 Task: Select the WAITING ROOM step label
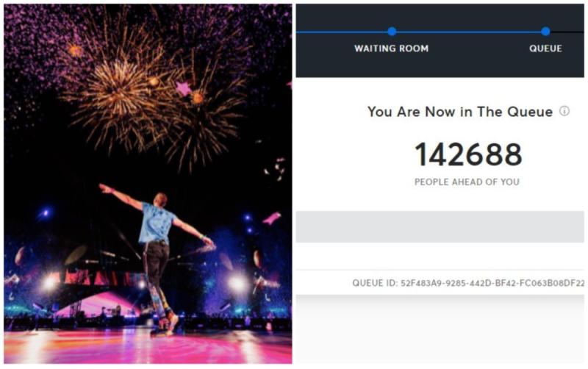(x=391, y=49)
